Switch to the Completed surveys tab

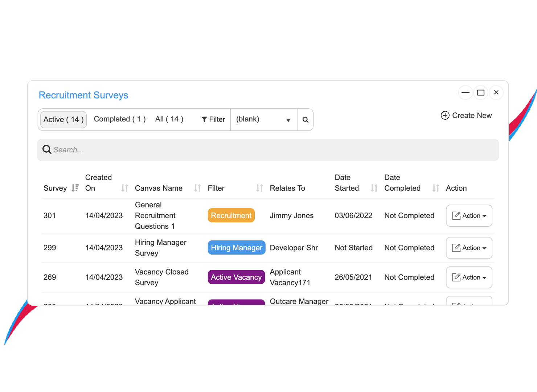tap(119, 119)
